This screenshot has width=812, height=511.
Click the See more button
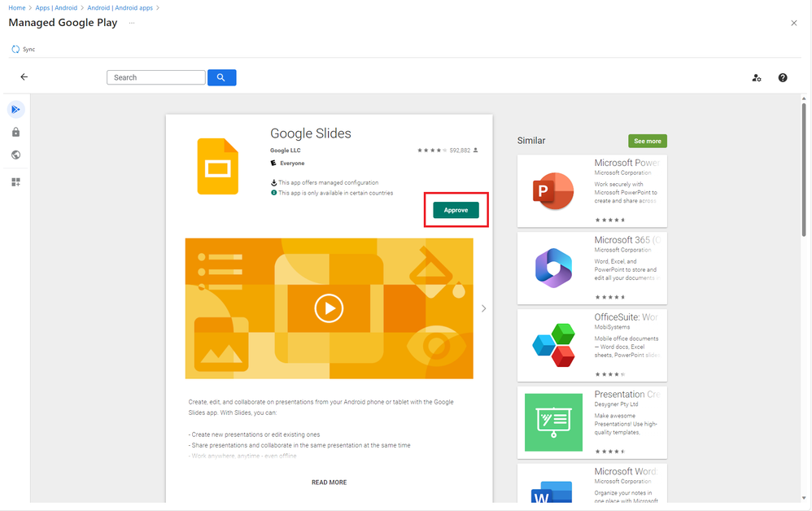[648, 141]
